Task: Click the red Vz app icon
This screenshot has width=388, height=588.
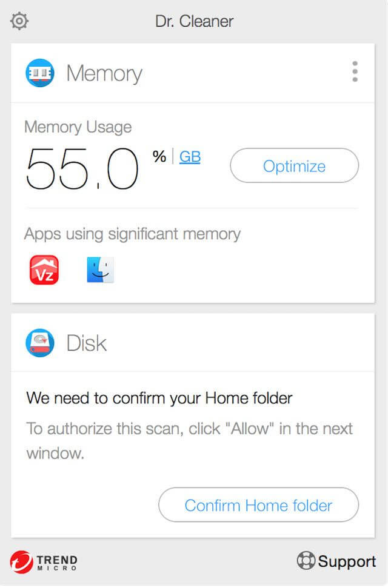Action: coord(44,270)
